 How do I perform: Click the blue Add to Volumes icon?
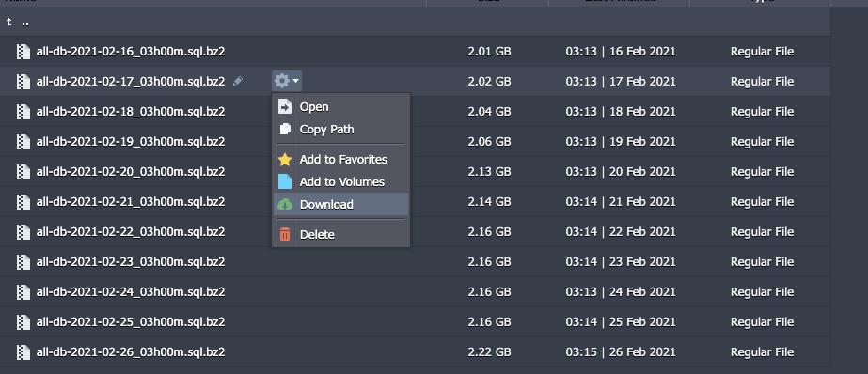tap(285, 181)
